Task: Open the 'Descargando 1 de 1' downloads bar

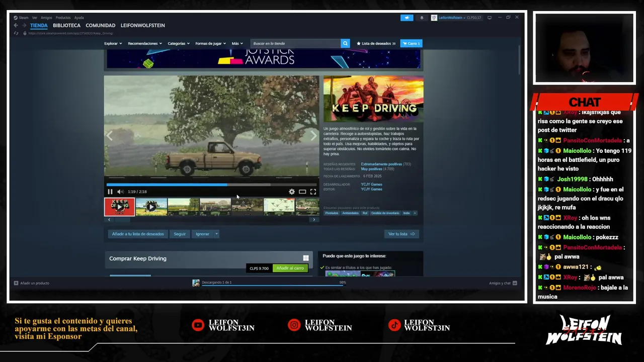Action: pyautogui.click(x=269, y=283)
